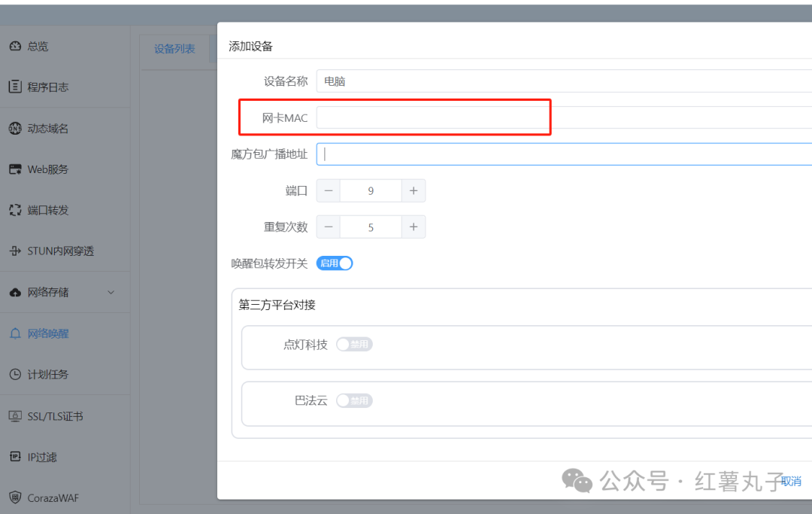Click the Web服务 icon

pos(15,169)
